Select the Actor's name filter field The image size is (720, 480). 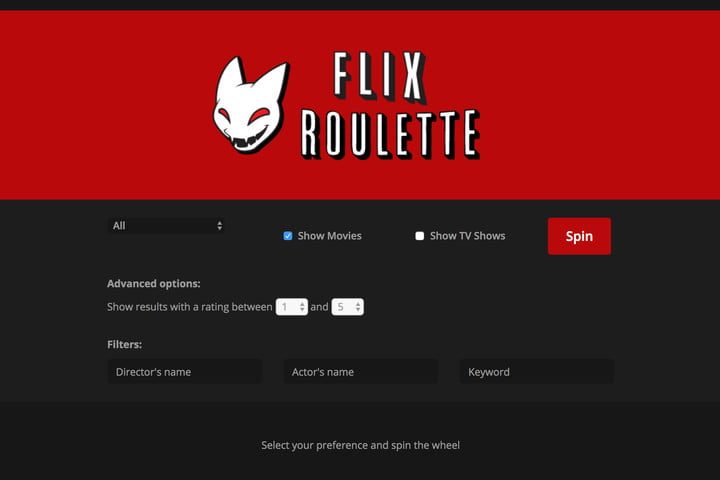360,372
